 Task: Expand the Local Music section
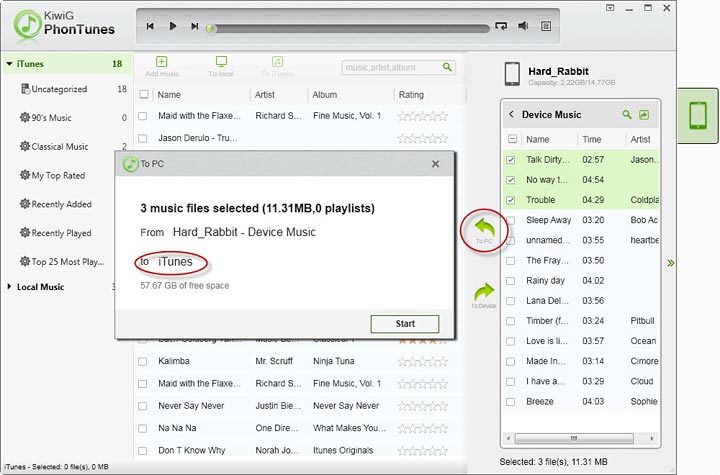(x=9, y=287)
